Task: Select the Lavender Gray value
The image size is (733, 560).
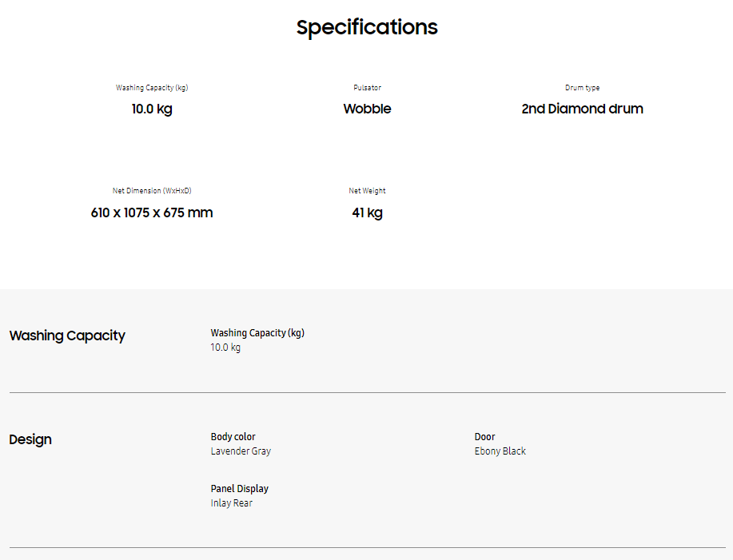Action: [241, 451]
